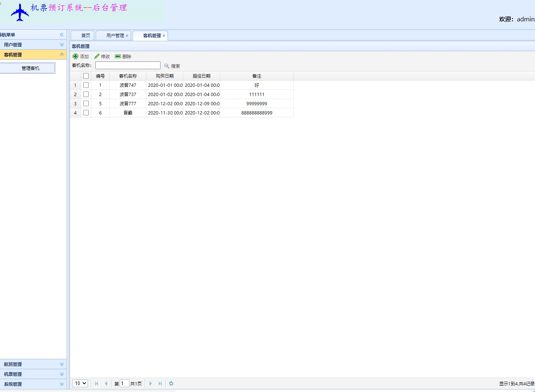The height and width of the screenshot is (392, 535).
Task: Sort by the 购买日期 column header
Action: [x=165, y=76]
